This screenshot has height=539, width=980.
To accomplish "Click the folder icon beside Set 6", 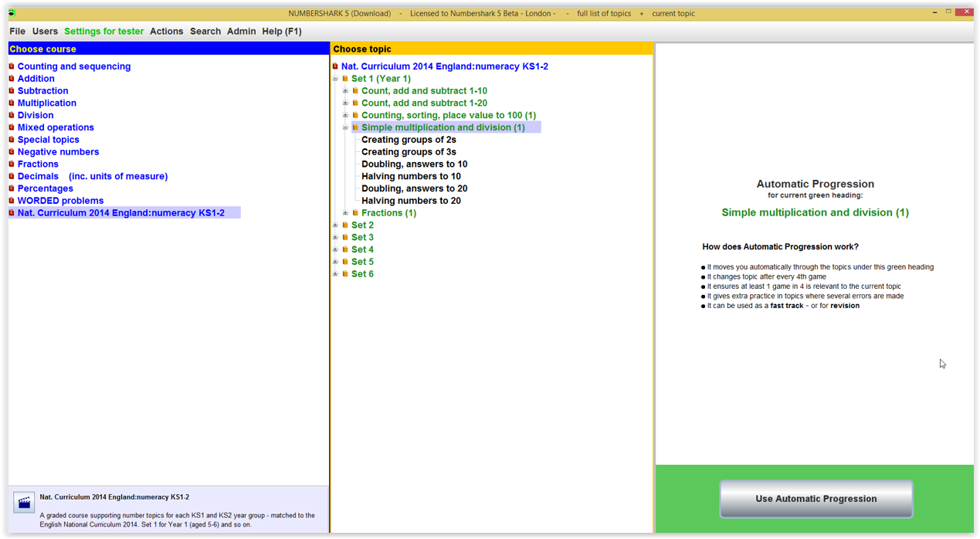I will coord(345,274).
